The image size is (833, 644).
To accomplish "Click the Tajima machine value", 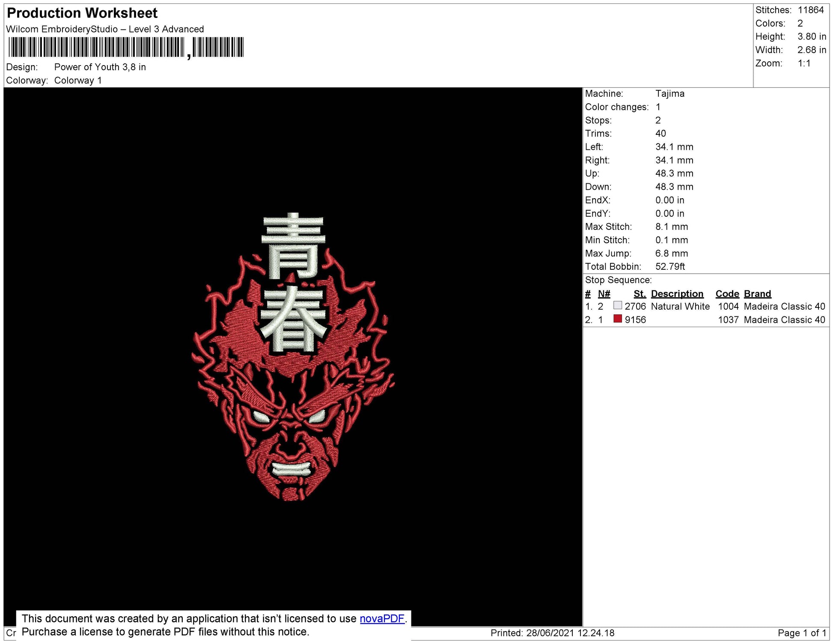I will [669, 93].
